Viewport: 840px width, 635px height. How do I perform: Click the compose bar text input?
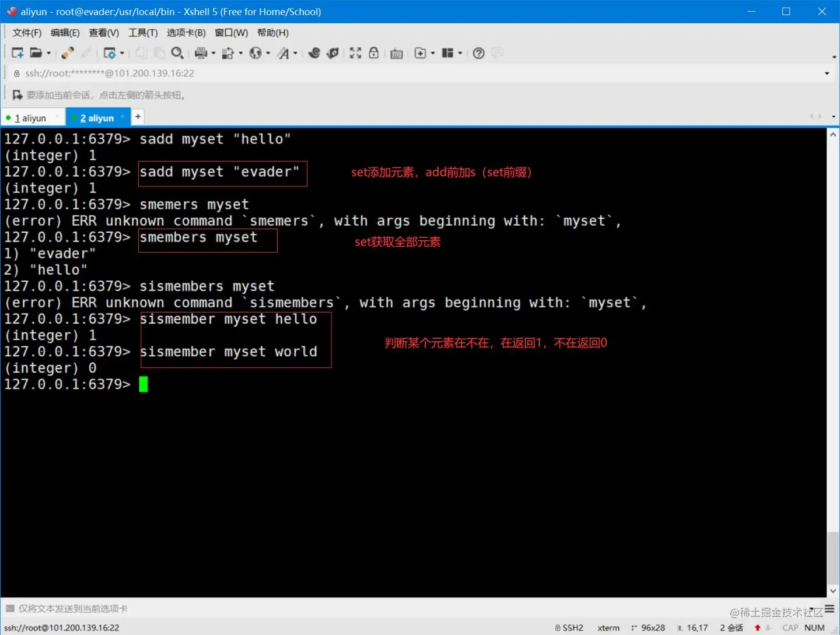pos(408,609)
